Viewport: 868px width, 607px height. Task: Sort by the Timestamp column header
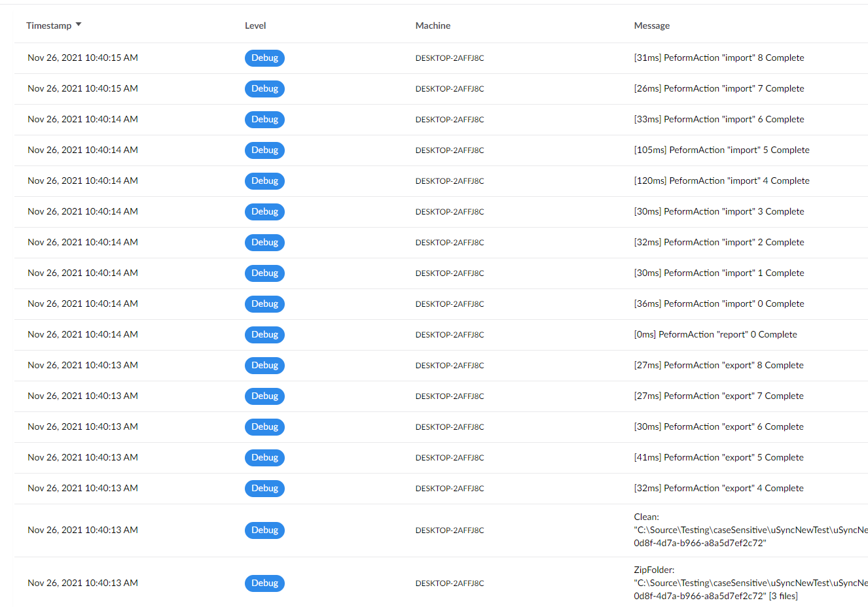pyautogui.click(x=49, y=26)
